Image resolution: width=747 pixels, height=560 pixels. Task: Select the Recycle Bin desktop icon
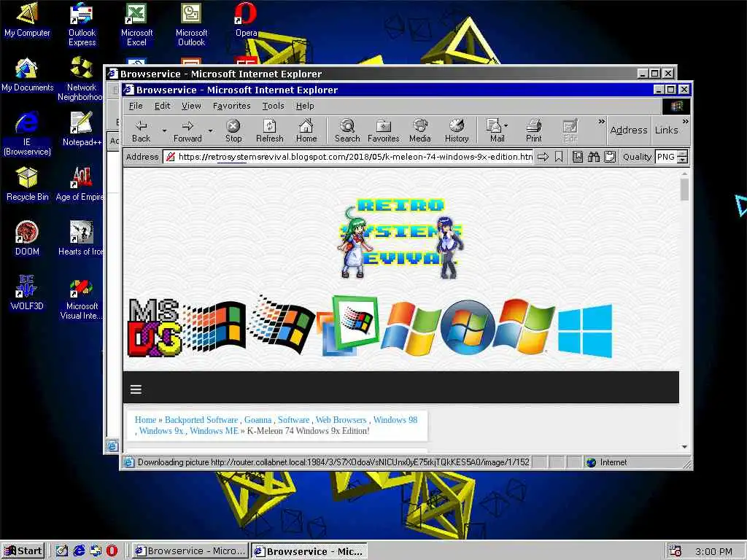click(x=27, y=184)
